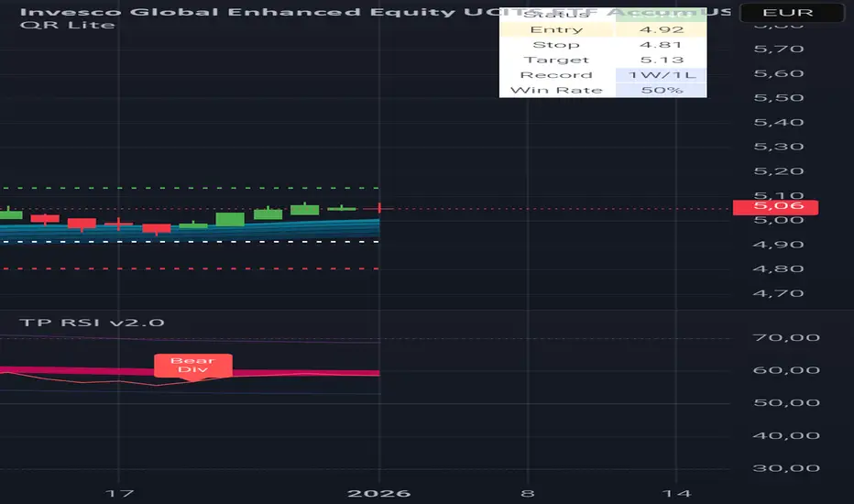The image size is (854, 504).
Task: Click the Entry label in the table
Action: click(x=557, y=30)
